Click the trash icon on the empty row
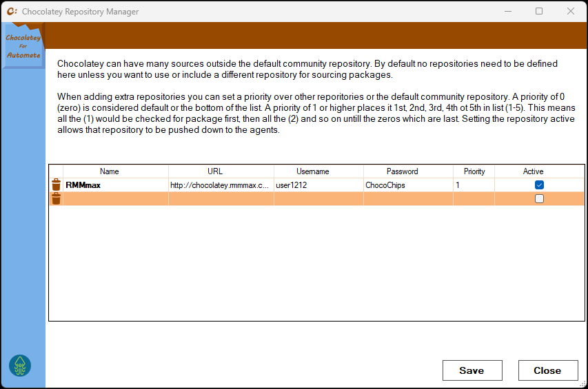Screen dimensions: 588x389 56,198
